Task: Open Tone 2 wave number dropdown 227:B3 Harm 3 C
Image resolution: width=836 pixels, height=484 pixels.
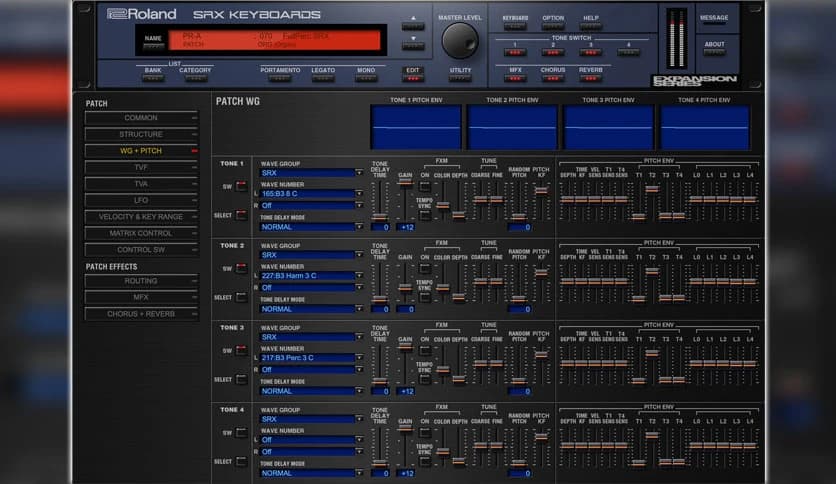Action: coord(311,276)
